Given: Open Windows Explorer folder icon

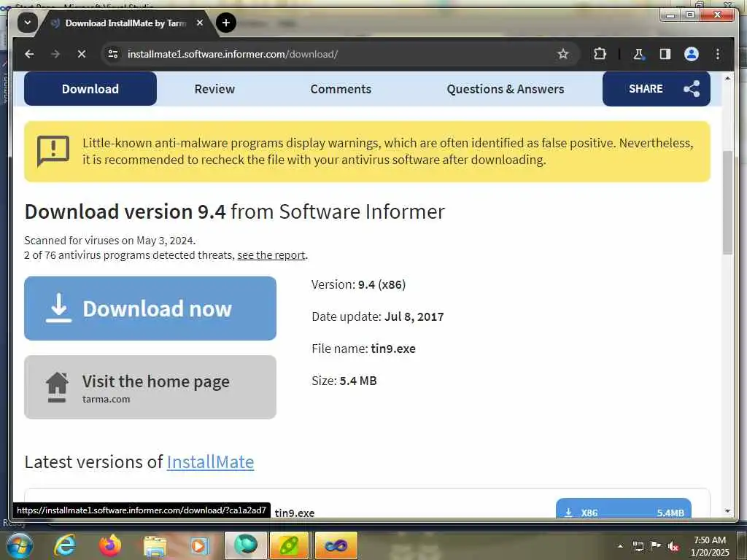Looking at the screenshot, I should click(x=155, y=546).
